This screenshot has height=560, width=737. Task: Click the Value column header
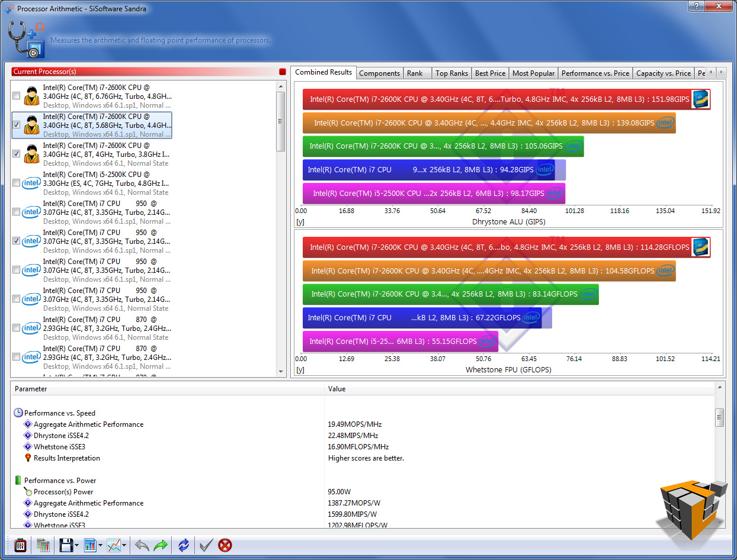pyautogui.click(x=520, y=389)
